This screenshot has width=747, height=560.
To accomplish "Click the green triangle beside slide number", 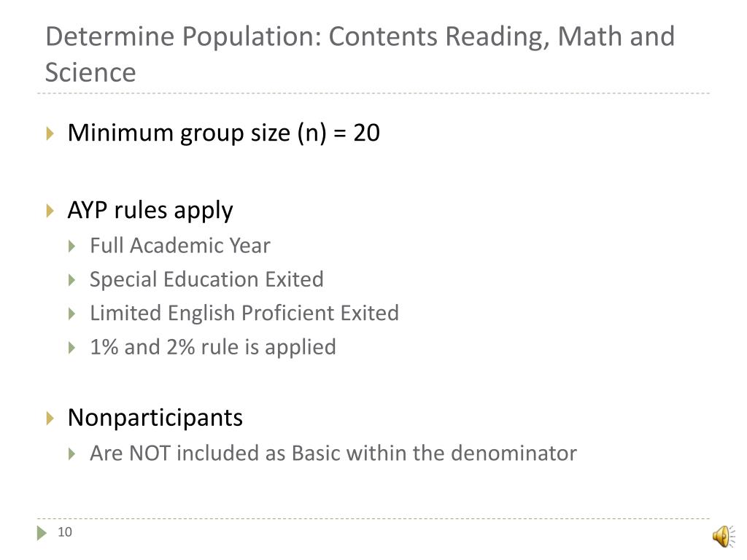I will click(x=42, y=533).
